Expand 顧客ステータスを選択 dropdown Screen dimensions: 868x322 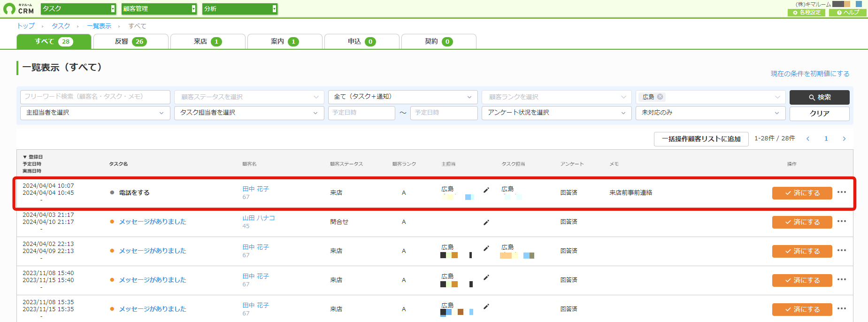249,97
